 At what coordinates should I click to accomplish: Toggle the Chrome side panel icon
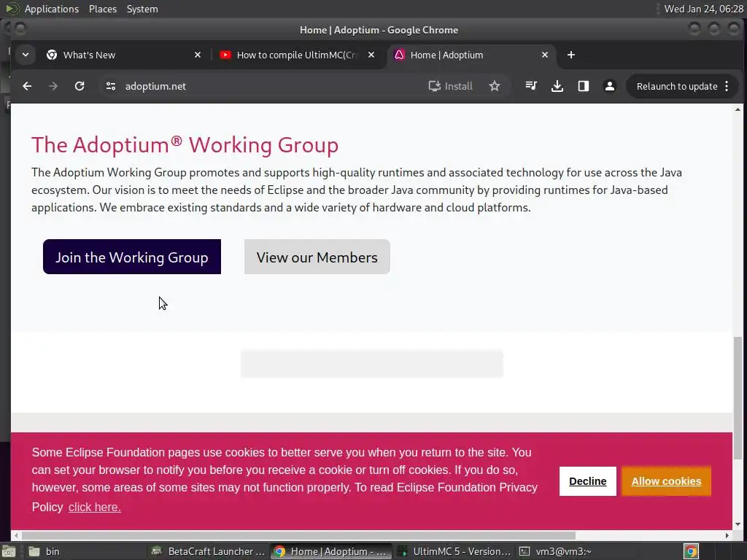[583, 86]
